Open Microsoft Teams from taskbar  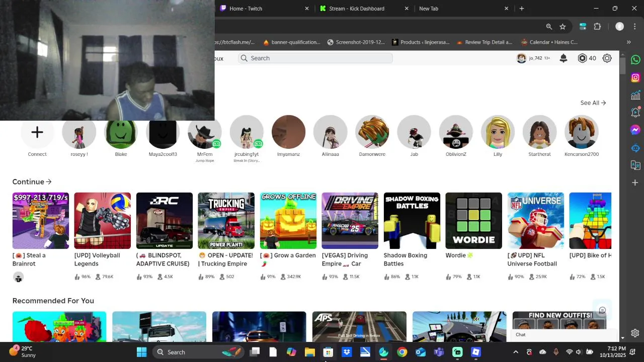coord(439,352)
